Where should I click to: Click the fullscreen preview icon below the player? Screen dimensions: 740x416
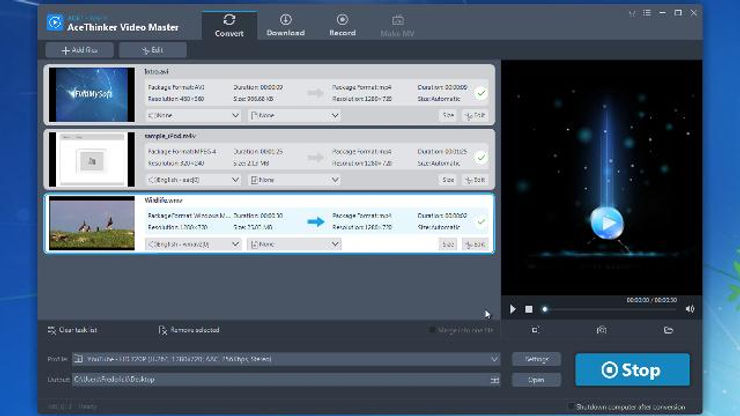(534, 330)
